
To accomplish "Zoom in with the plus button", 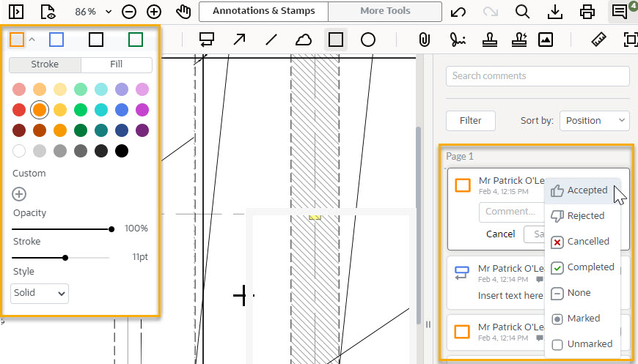I will (x=154, y=12).
